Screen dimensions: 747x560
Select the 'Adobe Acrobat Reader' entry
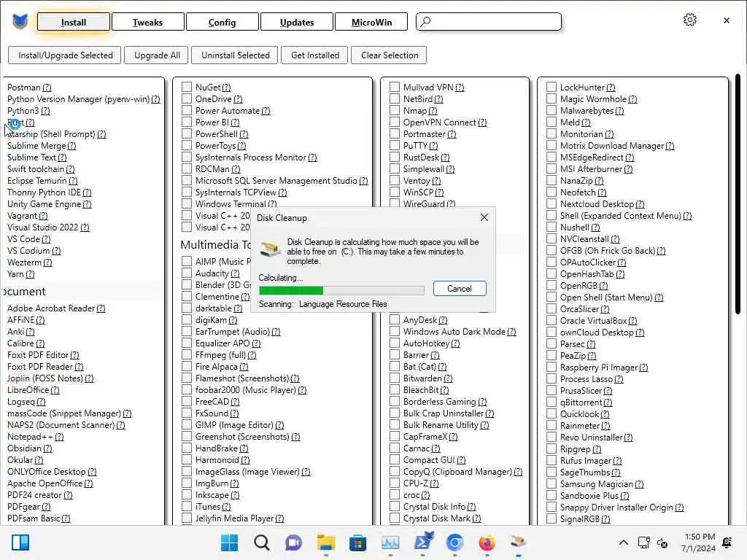(51, 308)
